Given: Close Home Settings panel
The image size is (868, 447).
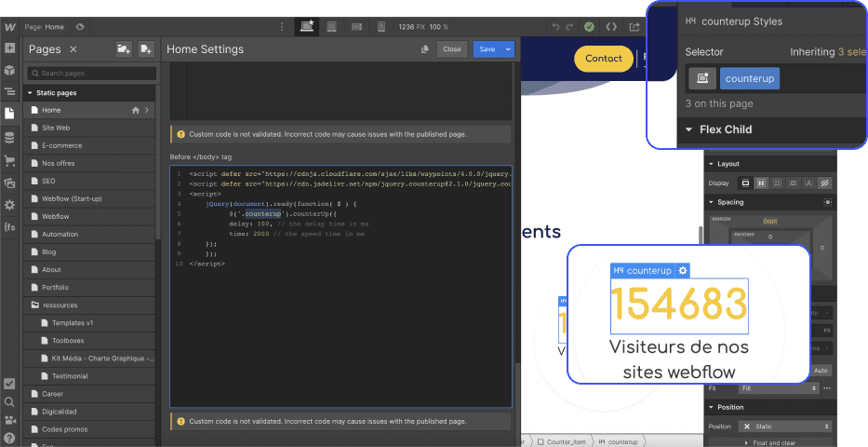Looking at the screenshot, I should click(452, 49).
